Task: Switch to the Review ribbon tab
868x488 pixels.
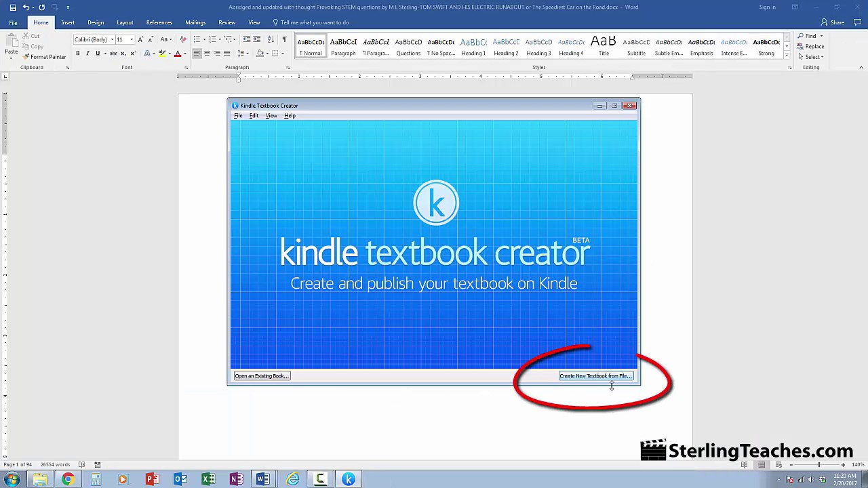Action: [227, 22]
